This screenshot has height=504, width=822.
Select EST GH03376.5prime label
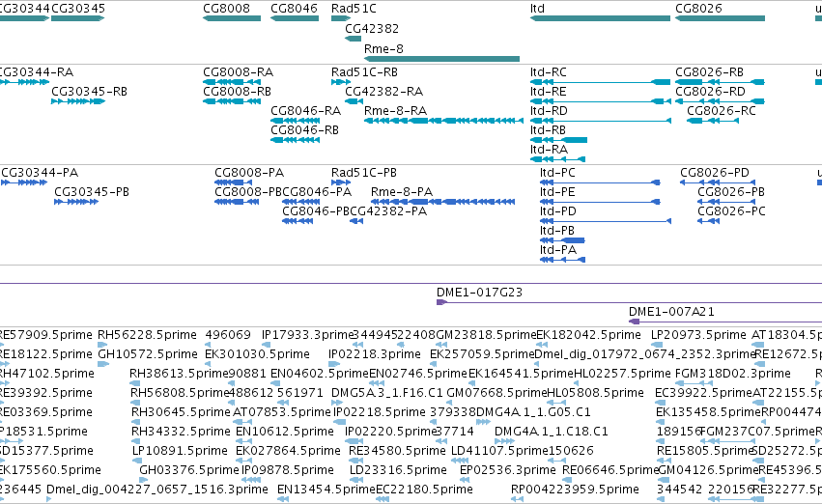point(189,470)
